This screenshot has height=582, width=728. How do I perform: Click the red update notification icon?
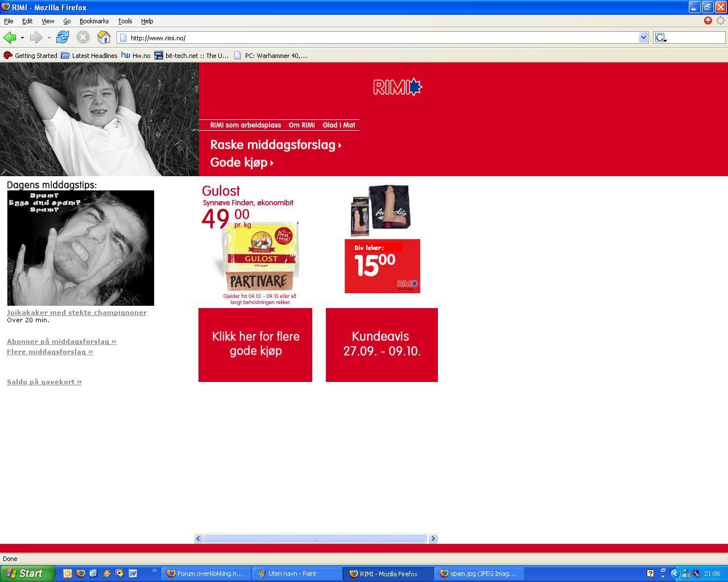click(x=708, y=20)
